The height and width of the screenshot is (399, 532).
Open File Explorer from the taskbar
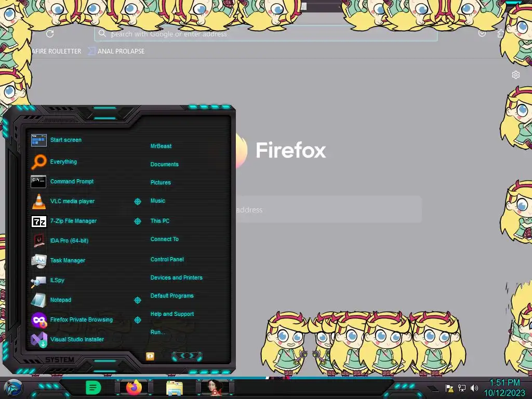[175, 389]
